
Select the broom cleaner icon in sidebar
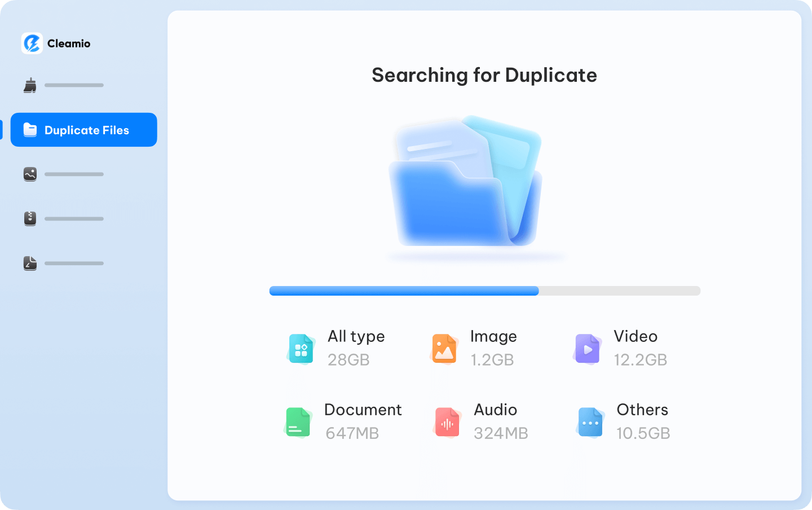(x=30, y=85)
